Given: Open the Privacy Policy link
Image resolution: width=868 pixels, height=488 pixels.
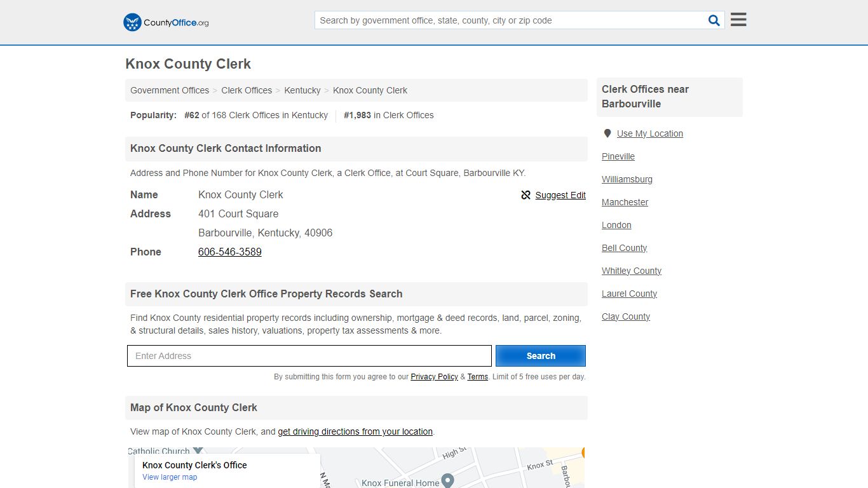Looking at the screenshot, I should tap(434, 377).
